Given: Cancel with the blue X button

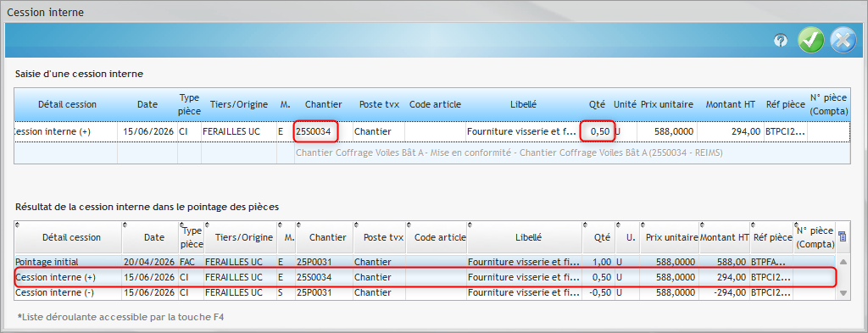Looking at the screenshot, I should pos(843,41).
